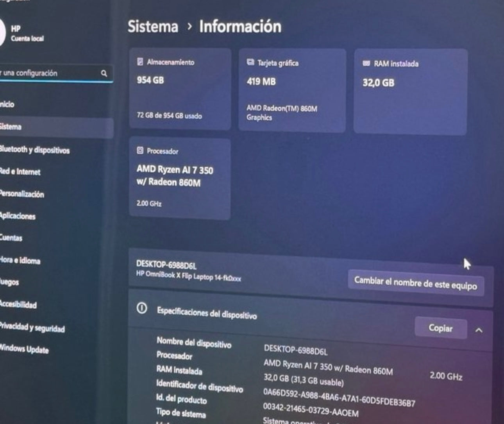
Task: Click the 'Id. del producto' label
Action: point(181,399)
